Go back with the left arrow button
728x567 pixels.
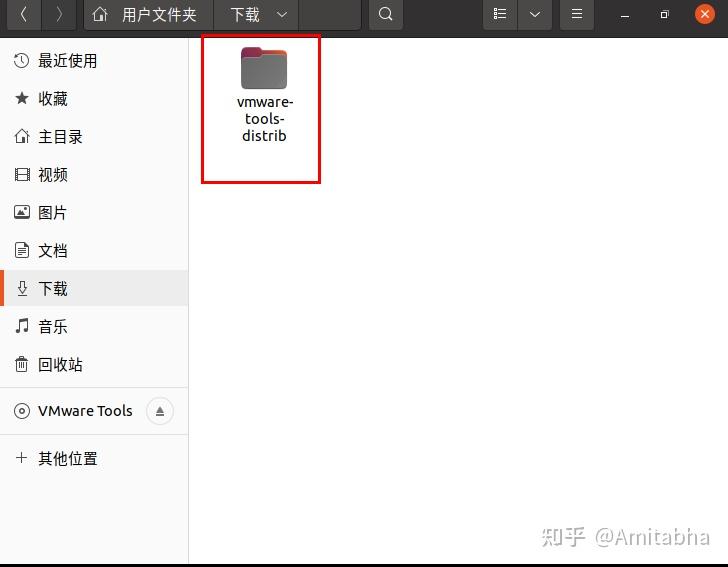[x=24, y=14]
